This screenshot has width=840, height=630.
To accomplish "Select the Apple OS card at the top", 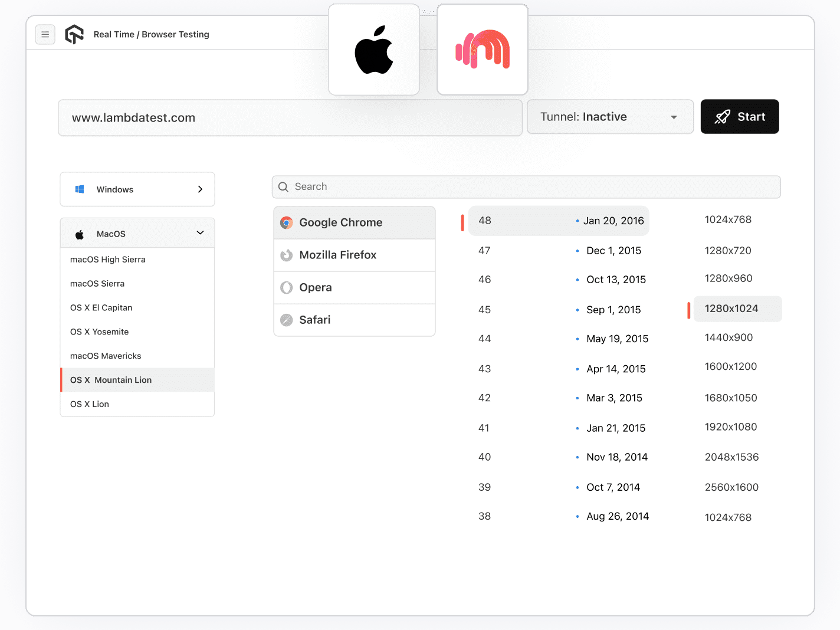I will 373,50.
